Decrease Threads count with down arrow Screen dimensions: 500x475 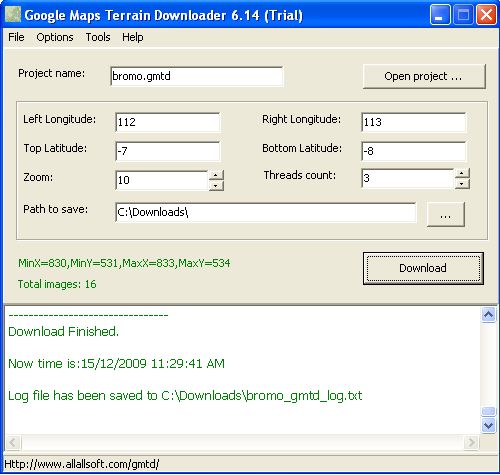[x=462, y=184]
